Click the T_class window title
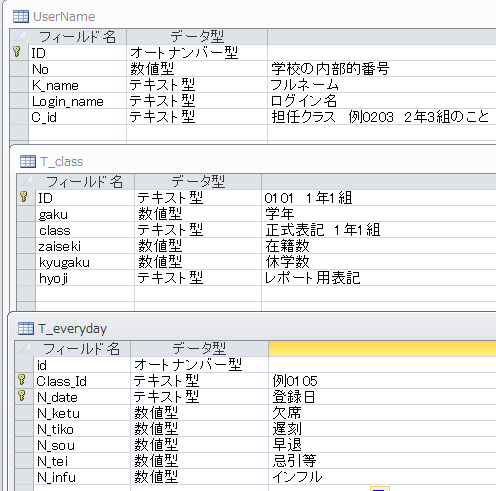496x491 pixels. coord(62,162)
